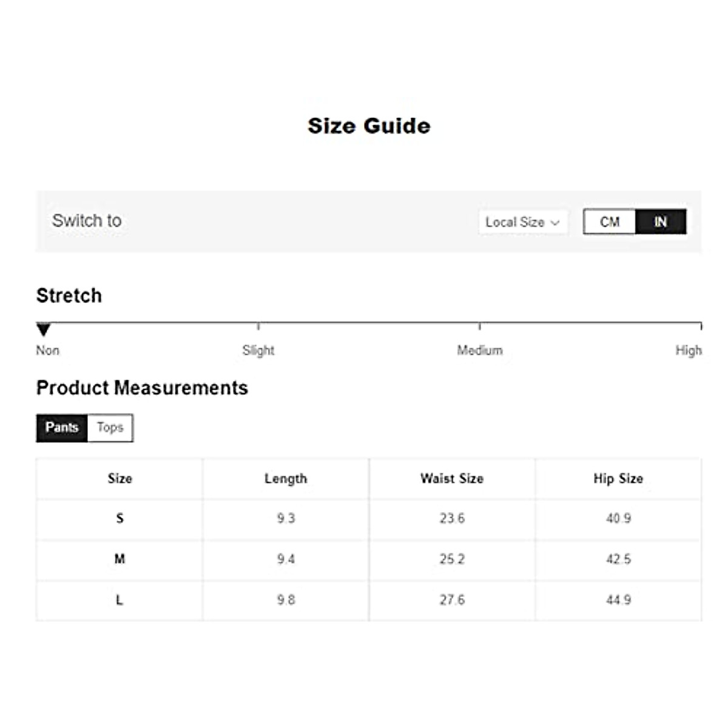Click the Non stretch label
Image resolution: width=728 pixels, height=728 pixels.
pos(47,351)
